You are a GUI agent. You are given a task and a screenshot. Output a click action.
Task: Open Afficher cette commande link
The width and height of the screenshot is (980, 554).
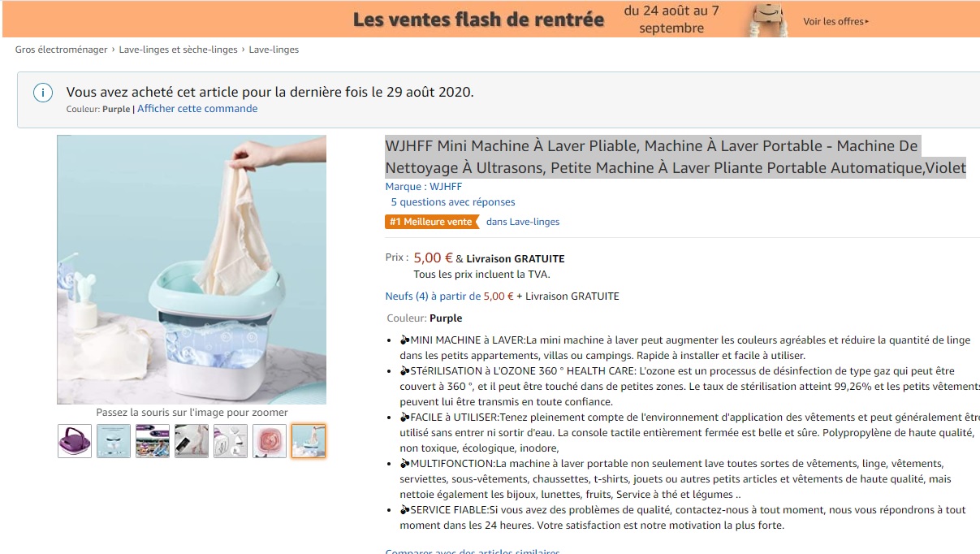coord(197,109)
